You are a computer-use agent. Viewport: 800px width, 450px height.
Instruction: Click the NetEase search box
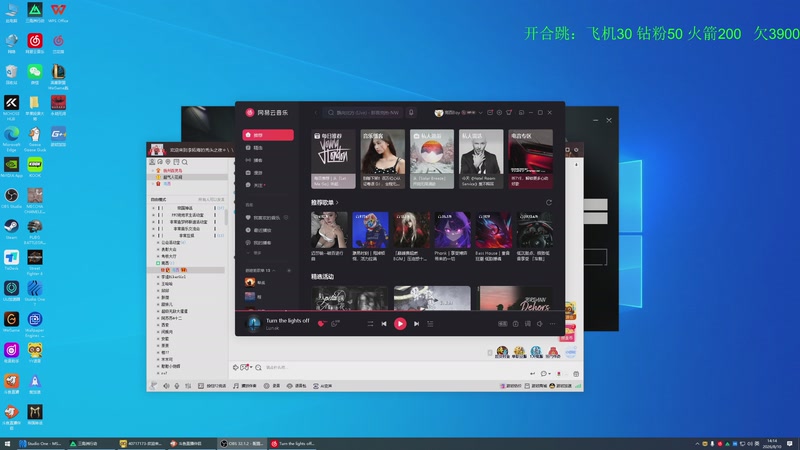pyautogui.click(x=364, y=112)
